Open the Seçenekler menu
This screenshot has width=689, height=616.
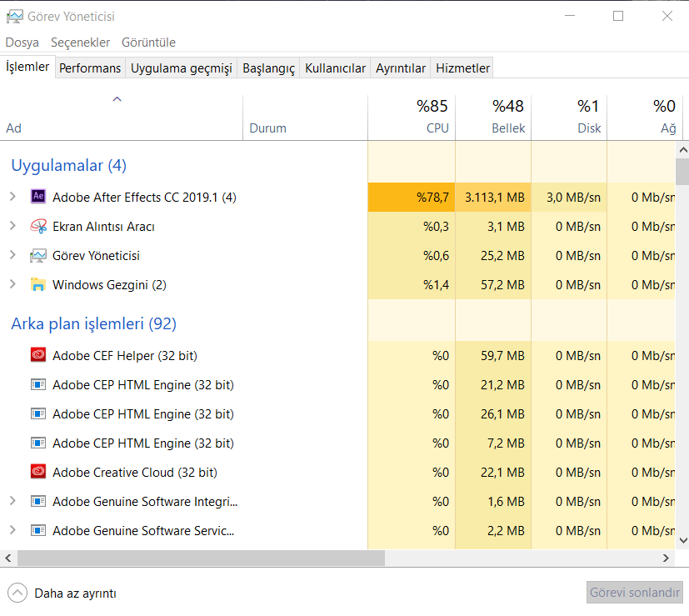pos(81,43)
